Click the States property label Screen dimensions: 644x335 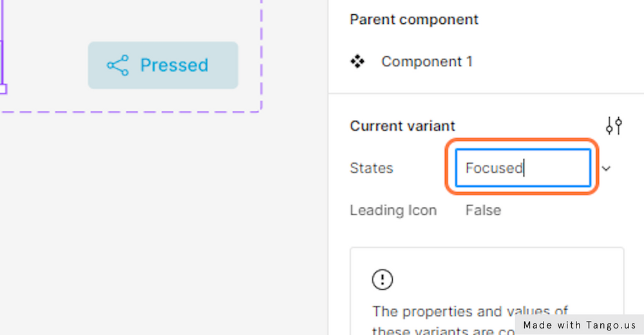372,169
